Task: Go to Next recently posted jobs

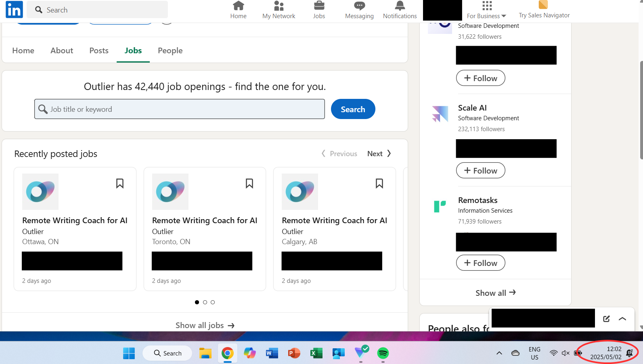Action: pos(379,154)
